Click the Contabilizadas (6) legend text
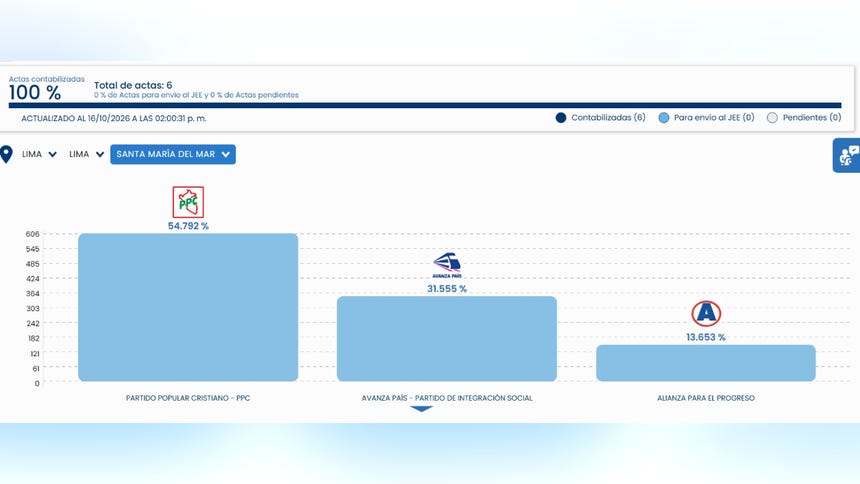The height and width of the screenshot is (484, 860). pyautogui.click(x=608, y=117)
